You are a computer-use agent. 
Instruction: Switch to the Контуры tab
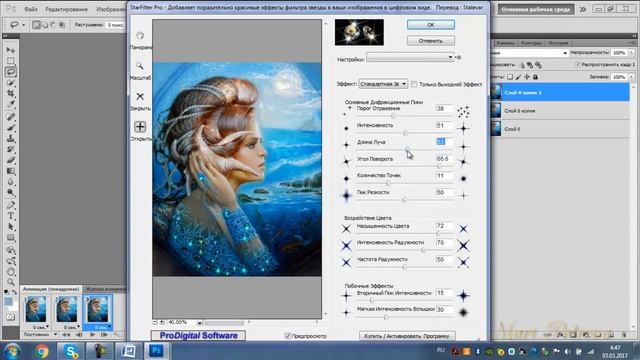click(531, 43)
